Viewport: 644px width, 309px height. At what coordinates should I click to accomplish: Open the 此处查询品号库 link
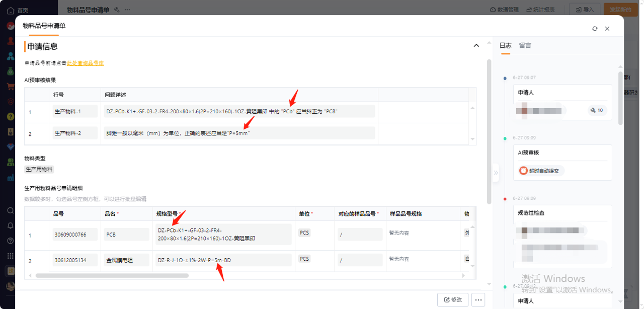tap(86, 63)
